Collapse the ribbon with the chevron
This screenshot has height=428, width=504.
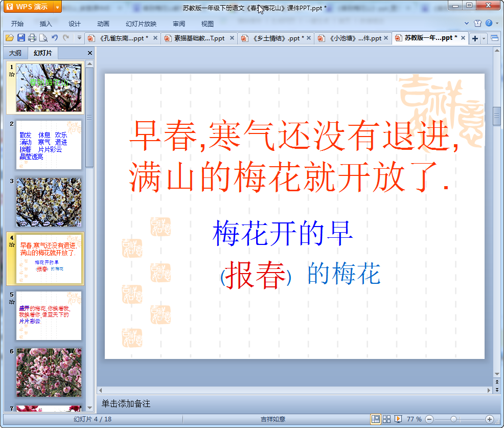(x=467, y=23)
